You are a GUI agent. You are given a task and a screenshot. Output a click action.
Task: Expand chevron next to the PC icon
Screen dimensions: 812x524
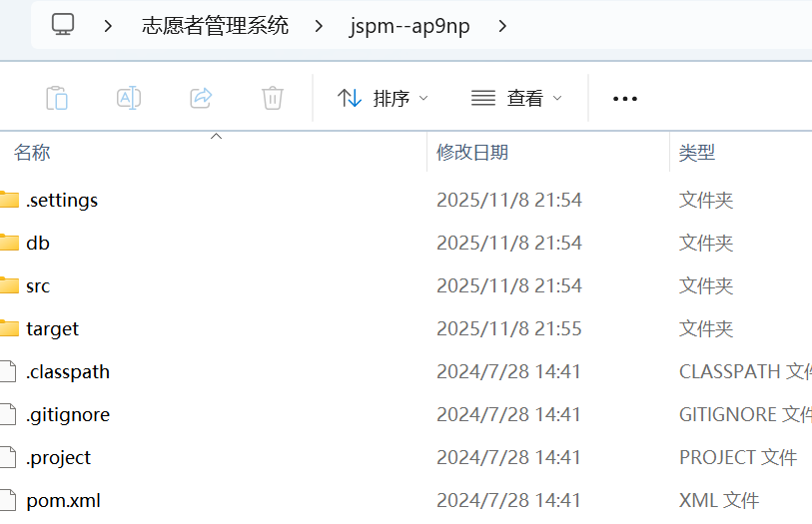108,26
